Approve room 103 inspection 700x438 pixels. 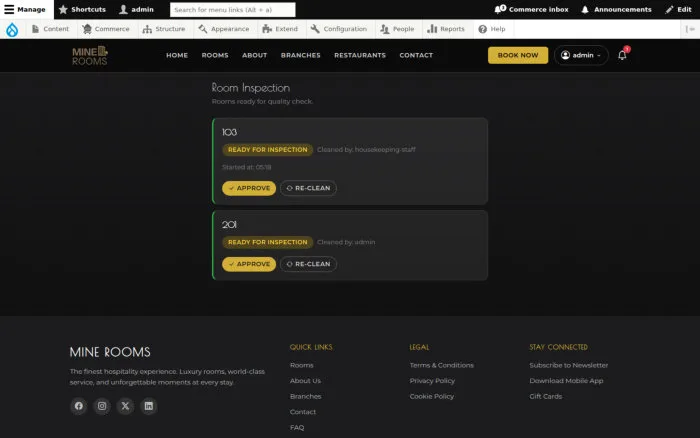[249, 188]
